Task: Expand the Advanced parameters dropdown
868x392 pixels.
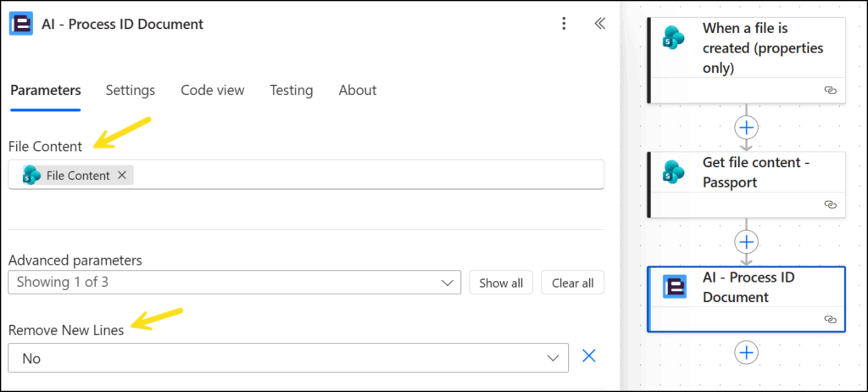Action: (x=447, y=283)
